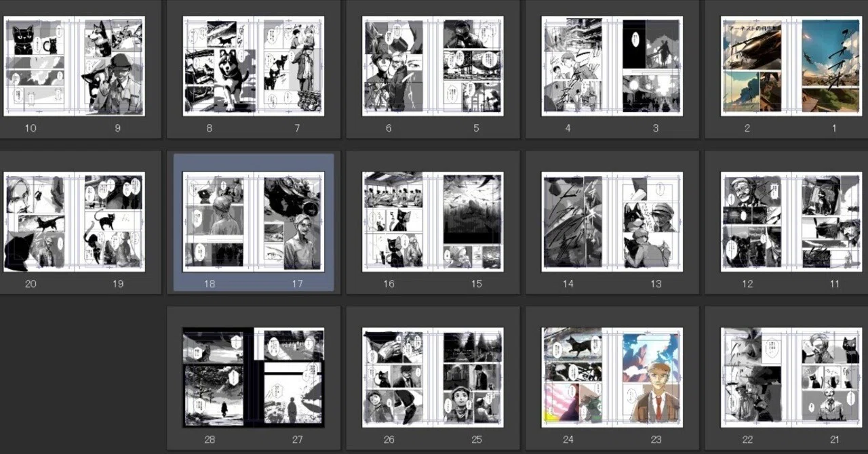This screenshot has width=868, height=454.
Task: Click the page number label "27"
Action: click(x=297, y=440)
